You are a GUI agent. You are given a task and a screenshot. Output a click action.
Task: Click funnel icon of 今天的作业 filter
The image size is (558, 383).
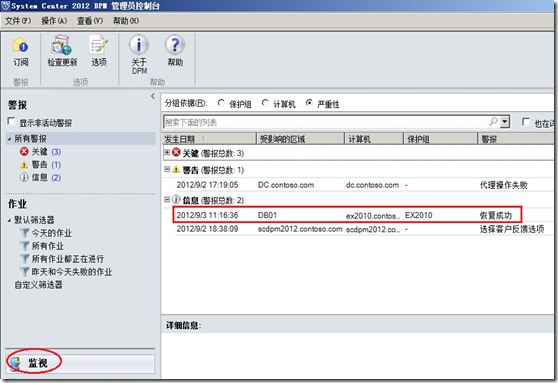tap(25, 233)
